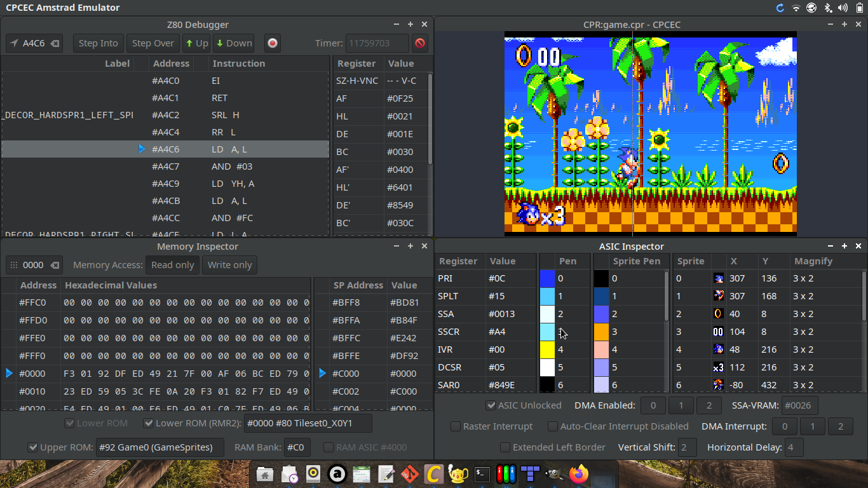This screenshot has width=868, height=488.
Task: Toggle DMA Enabled channel 0
Action: tap(653, 405)
